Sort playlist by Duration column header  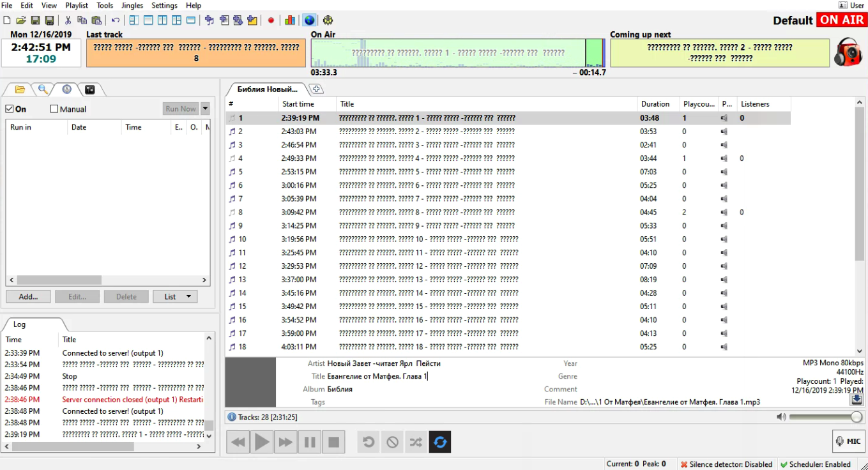click(659, 104)
